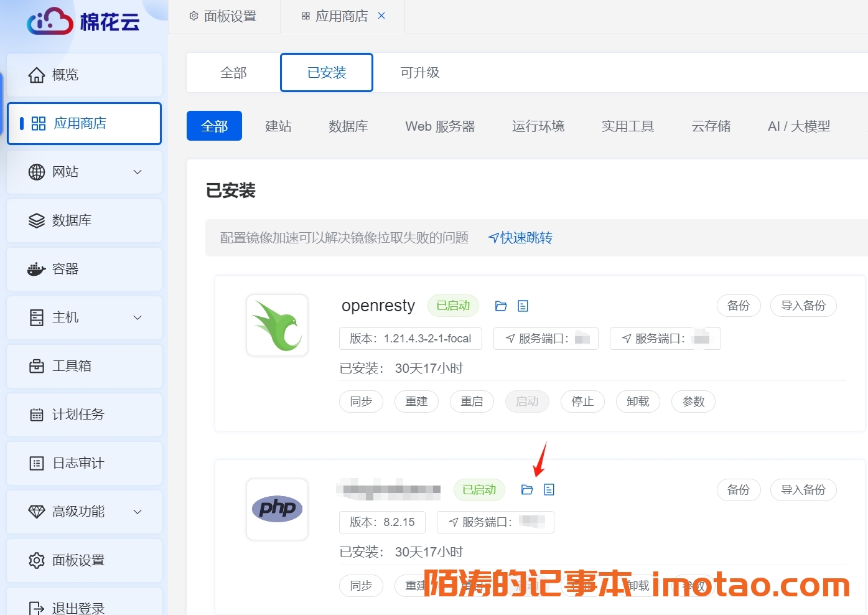The image size is (868, 615).
Task: Click the openresty application logo
Action: point(278,326)
